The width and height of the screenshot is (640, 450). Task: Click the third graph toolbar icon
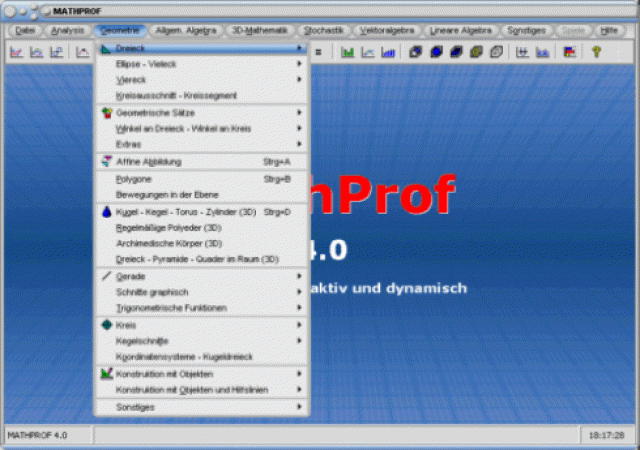point(57,52)
